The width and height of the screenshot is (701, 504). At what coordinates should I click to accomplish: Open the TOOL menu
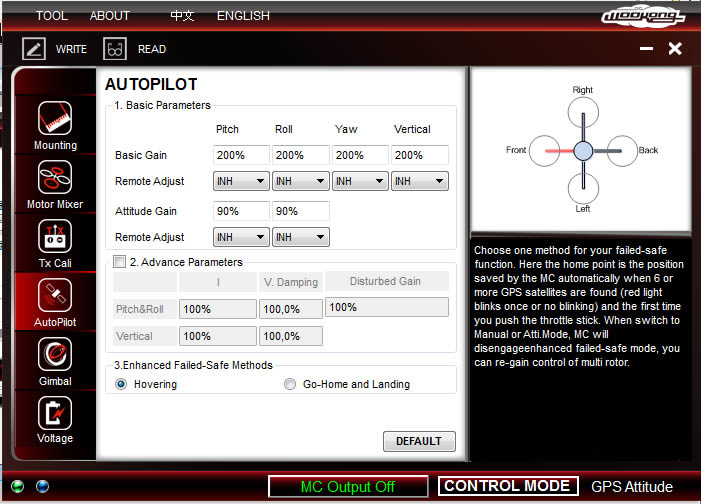tap(52, 15)
